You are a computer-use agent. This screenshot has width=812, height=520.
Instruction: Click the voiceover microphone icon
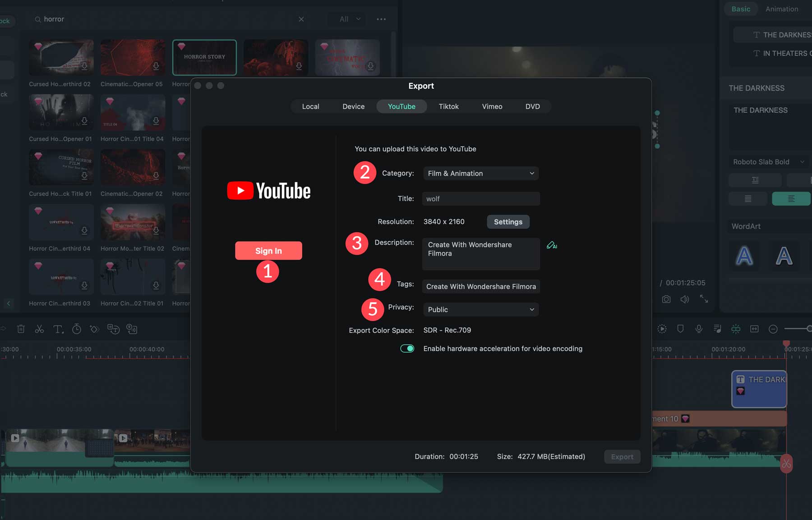tap(699, 329)
